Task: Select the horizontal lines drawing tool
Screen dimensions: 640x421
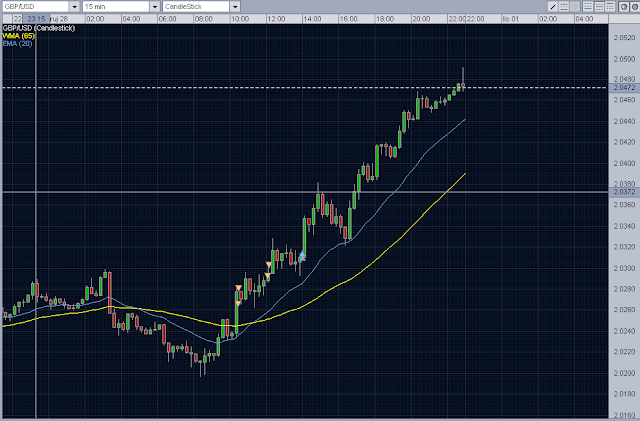Action: click(564, 7)
